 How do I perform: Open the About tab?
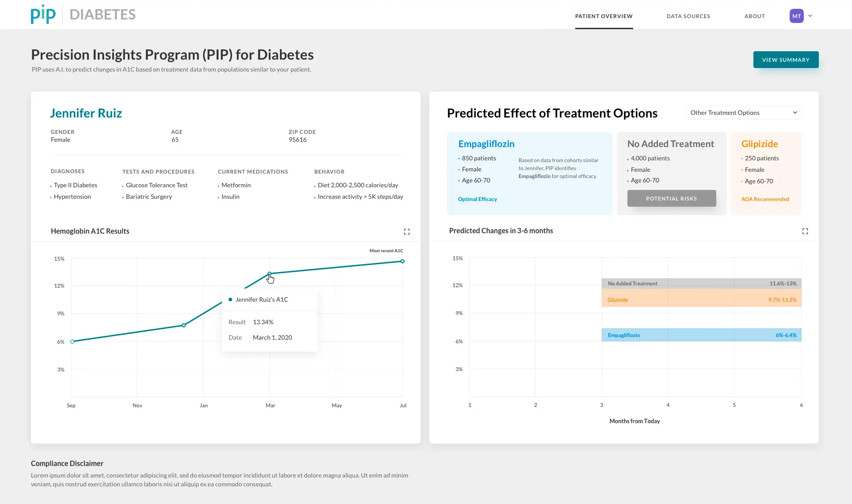755,16
